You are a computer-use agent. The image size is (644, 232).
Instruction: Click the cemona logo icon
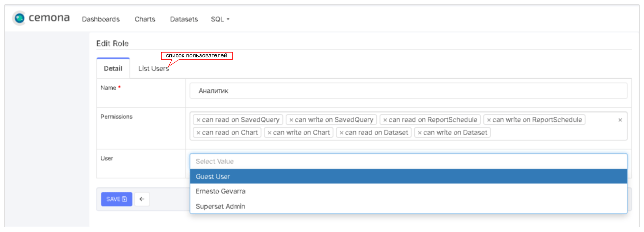pos(19,18)
